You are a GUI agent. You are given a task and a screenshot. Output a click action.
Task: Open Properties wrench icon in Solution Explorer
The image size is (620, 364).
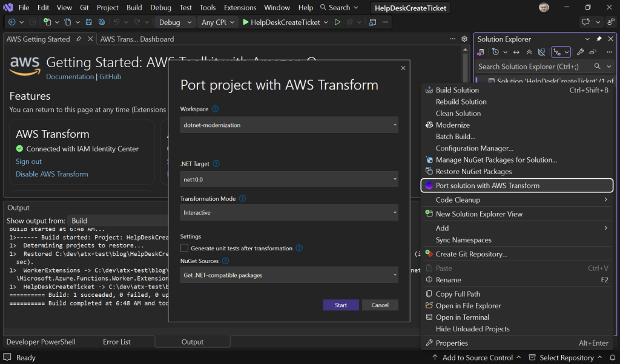tap(580, 52)
